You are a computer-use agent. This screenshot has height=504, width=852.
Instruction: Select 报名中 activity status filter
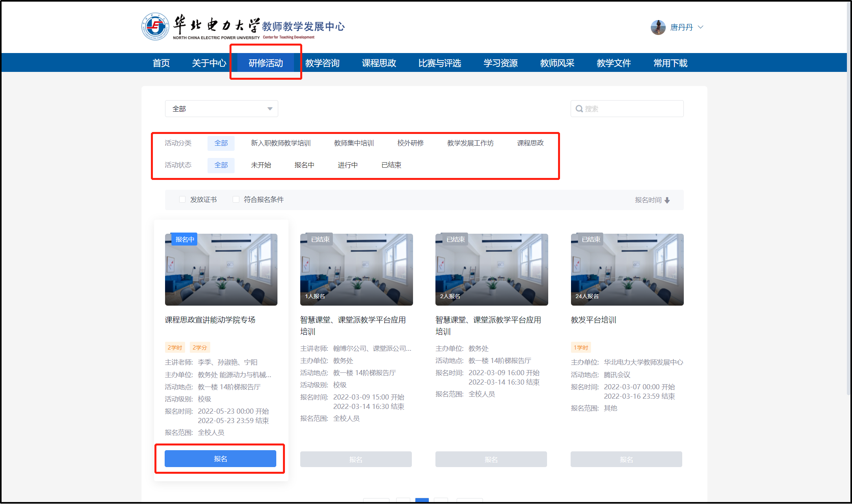coord(304,165)
